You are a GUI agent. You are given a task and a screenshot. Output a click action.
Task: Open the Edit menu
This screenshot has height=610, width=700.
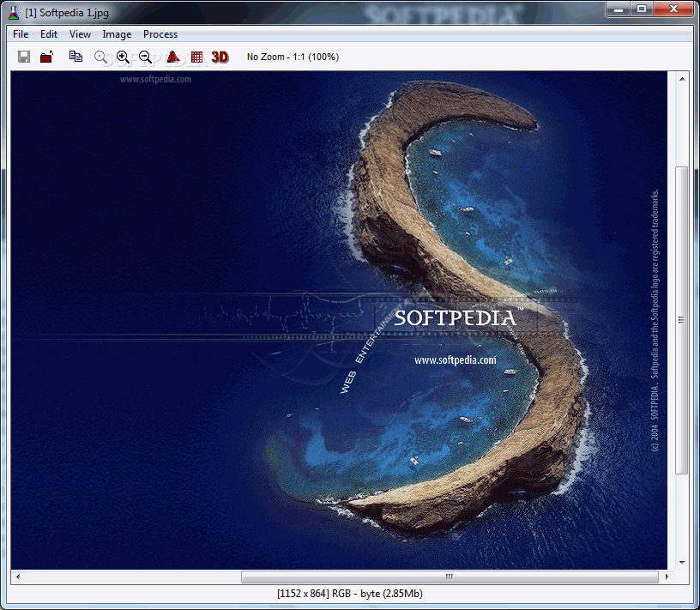(x=49, y=34)
